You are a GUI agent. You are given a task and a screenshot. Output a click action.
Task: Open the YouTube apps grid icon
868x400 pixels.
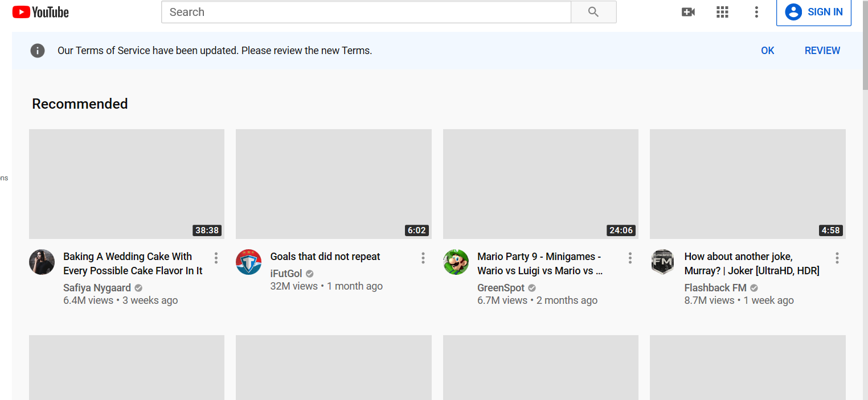click(722, 12)
